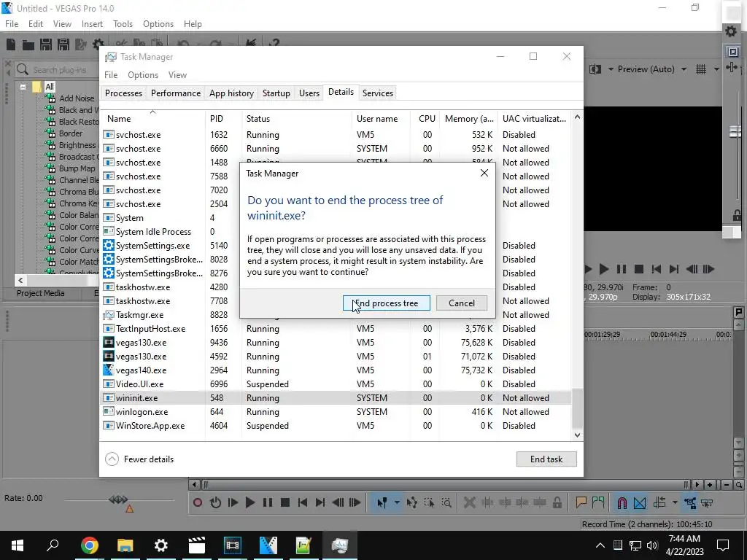The width and height of the screenshot is (747, 560).
Task: Collapse the All plug-ins folder
Action: click(23, 87)
